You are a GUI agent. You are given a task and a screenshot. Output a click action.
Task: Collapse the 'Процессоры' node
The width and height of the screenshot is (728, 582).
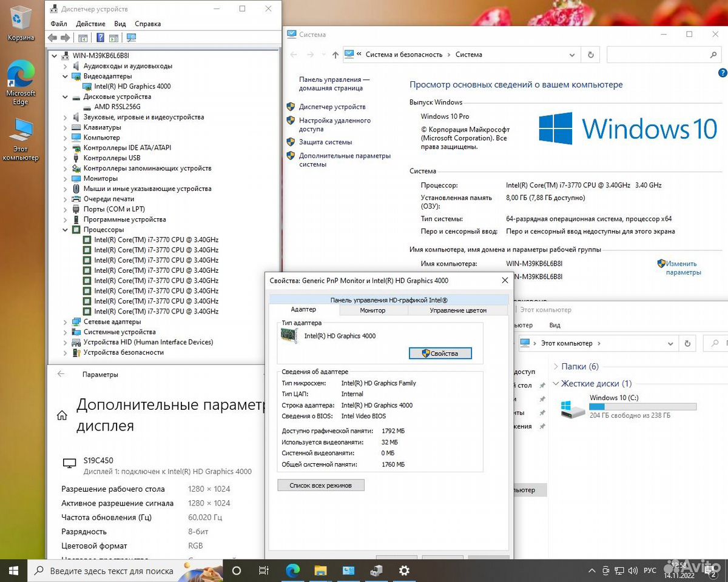pyautogui.click(x=66, y=230)
